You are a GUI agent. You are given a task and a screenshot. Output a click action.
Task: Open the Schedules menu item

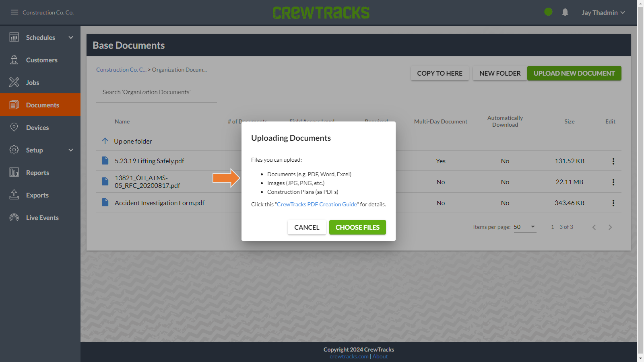pos(40,37)
